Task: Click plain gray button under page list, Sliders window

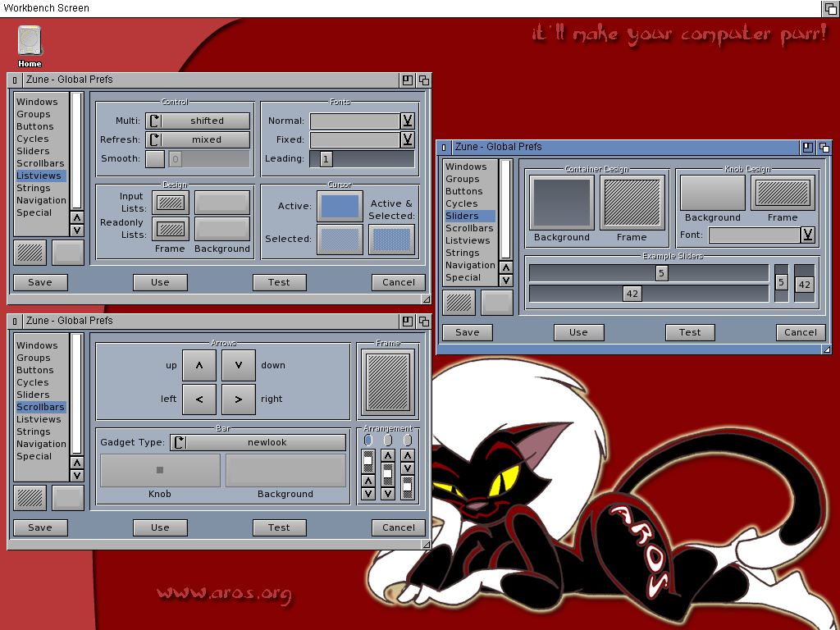Action: click(497, 303)
